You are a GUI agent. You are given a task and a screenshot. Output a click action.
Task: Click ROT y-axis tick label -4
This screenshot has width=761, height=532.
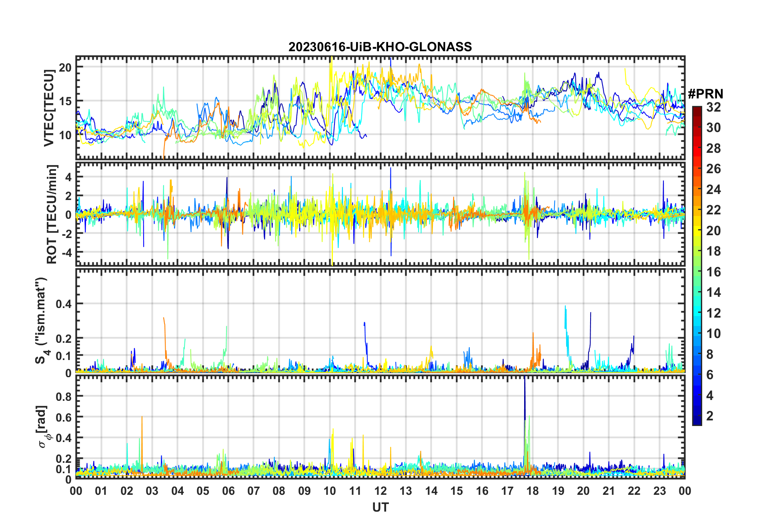click(x=66, y=252)
